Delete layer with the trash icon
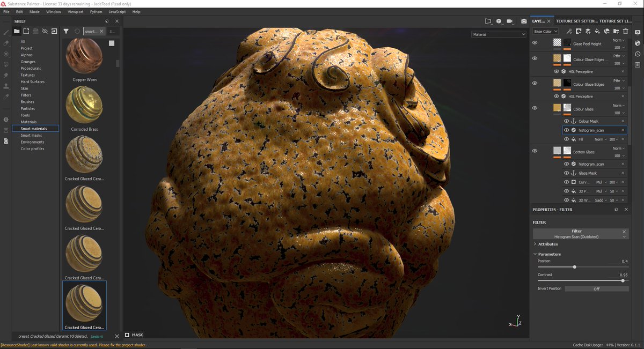Image resolution: width=644 pixels, height=349 pixels. (x=625, y=31)
